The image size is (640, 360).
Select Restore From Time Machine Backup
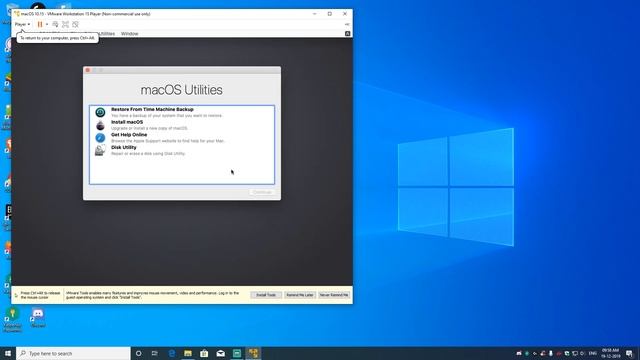coord(182,112)
